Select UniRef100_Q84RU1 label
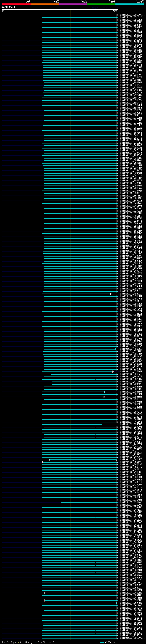This screenshot has width=146, height=644. coord(131,63)
